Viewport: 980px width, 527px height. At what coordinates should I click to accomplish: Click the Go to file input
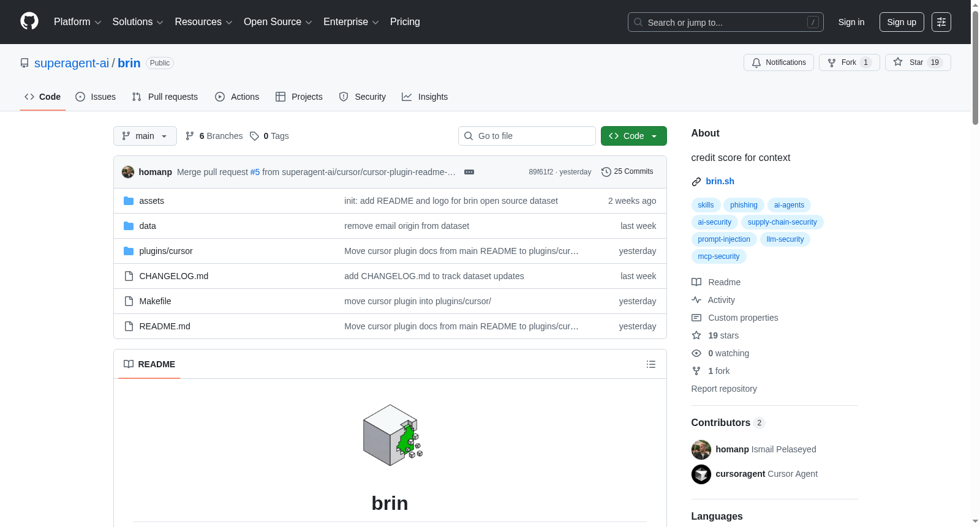pos(527,136)
